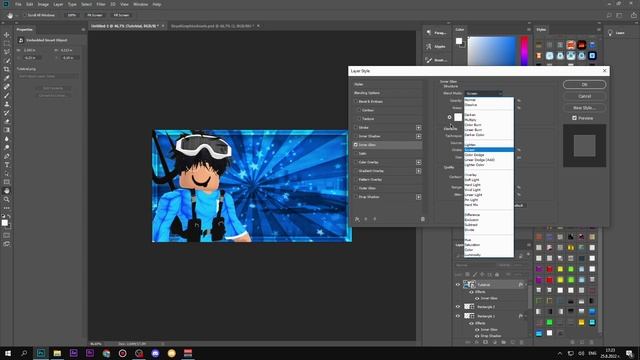Select the Spot Healing Brush tool
This screenshot has height=360, width=640.
point(7,87)
